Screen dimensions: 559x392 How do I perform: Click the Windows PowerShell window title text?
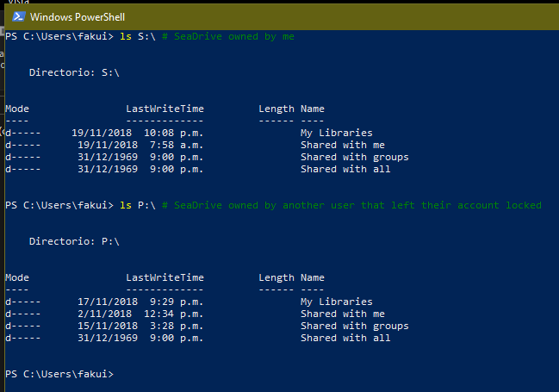[x=78, y=16]
